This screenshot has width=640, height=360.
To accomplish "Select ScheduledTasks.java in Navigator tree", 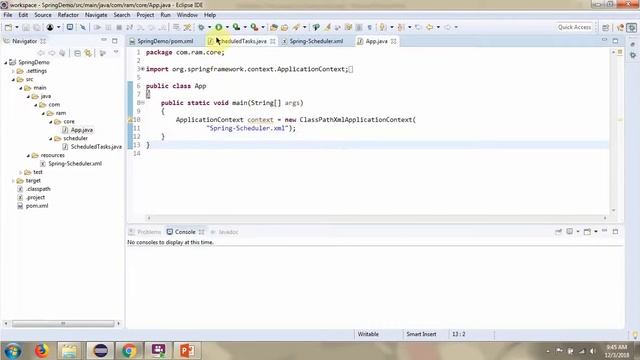I will [96, 147].
